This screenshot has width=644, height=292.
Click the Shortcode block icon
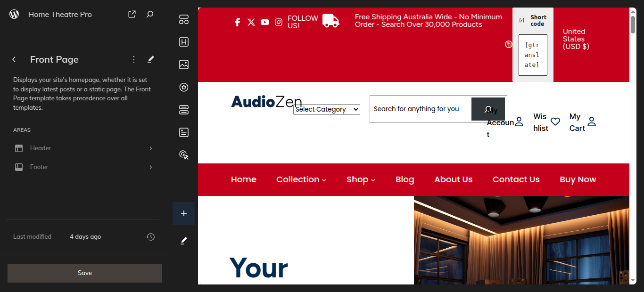coord(521,20)
